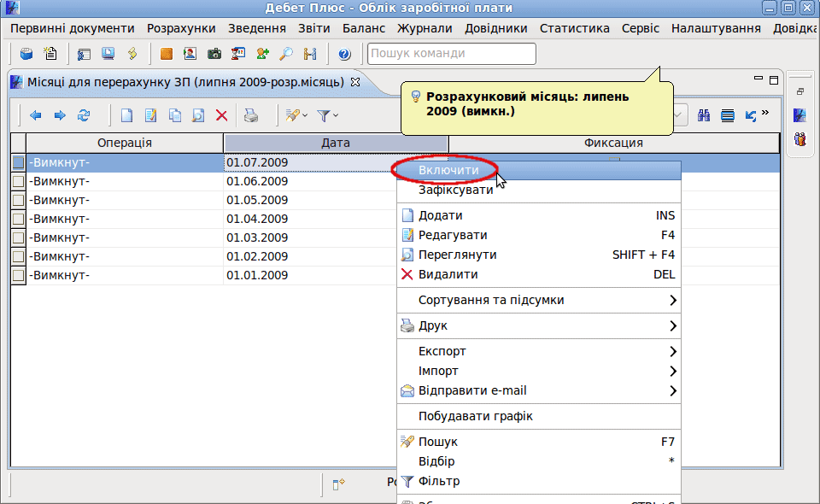Click the edit record pencil icon
820x504 pixels.
tap(150, 115)
